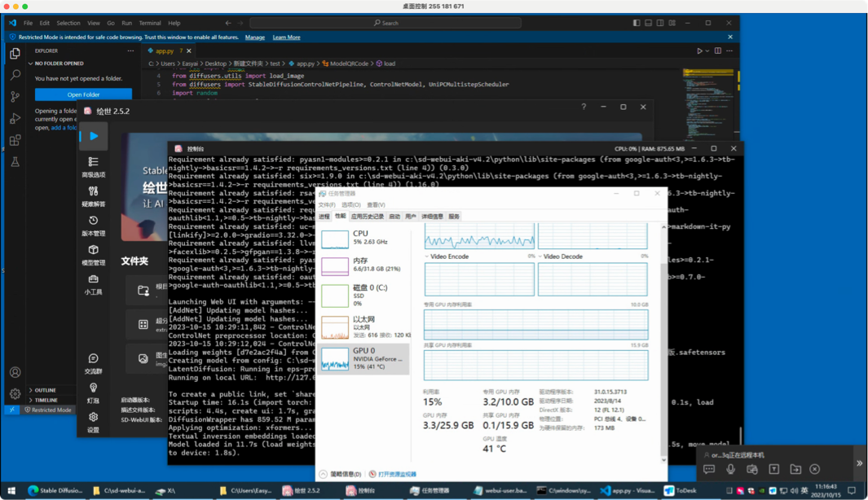This screenshot has height=500, width=868.
Task: Open Explorer views more actions ellipsis
Action: coord(130,50)
